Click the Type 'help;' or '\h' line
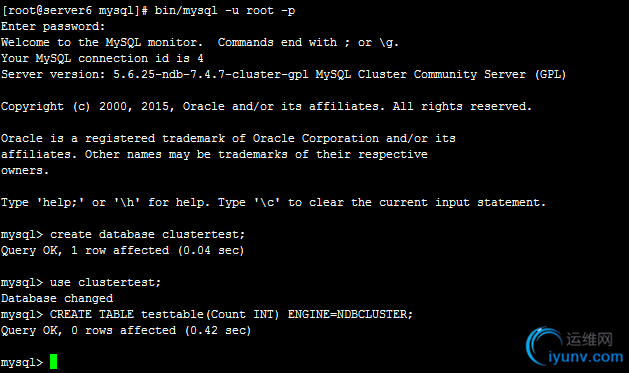The width and height of the screenshot is (629, 373). [x=274, y=202]
